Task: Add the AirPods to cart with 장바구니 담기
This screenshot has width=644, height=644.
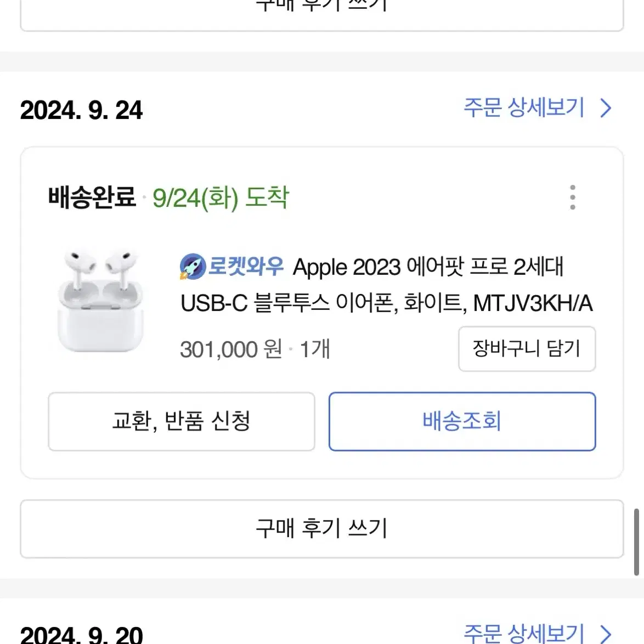Action: [527, 349]
